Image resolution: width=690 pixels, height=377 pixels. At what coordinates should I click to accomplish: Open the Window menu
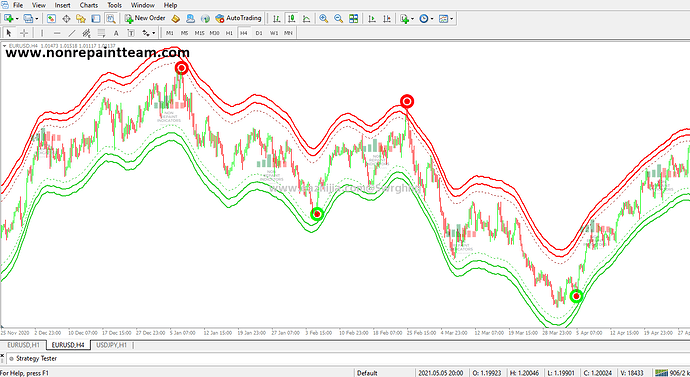(x=143, y=5)
